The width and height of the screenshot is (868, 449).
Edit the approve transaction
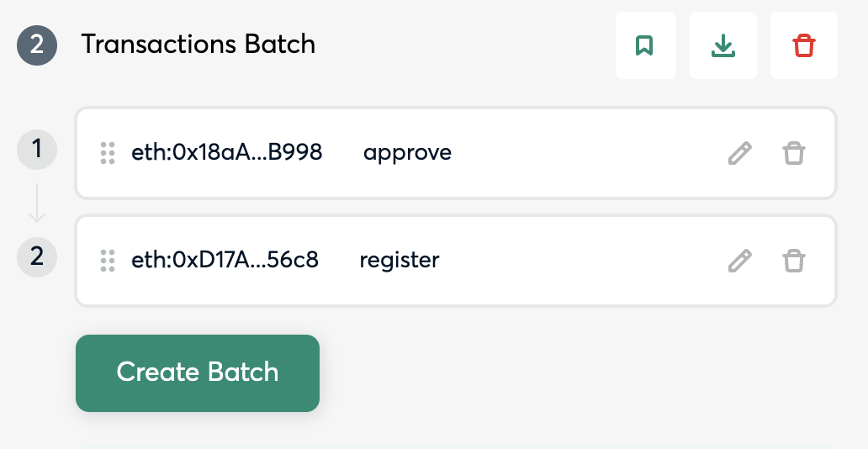tap(739, 153)
